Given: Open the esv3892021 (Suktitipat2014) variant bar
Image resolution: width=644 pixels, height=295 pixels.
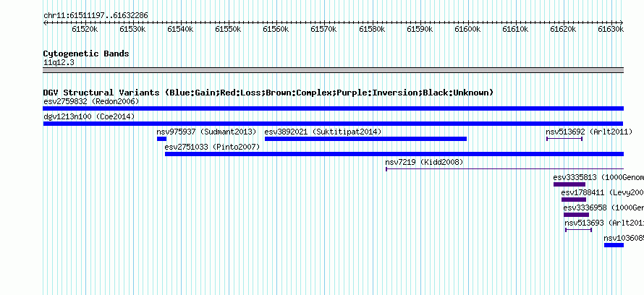Looking at the screenshot, I should [365, 139].
